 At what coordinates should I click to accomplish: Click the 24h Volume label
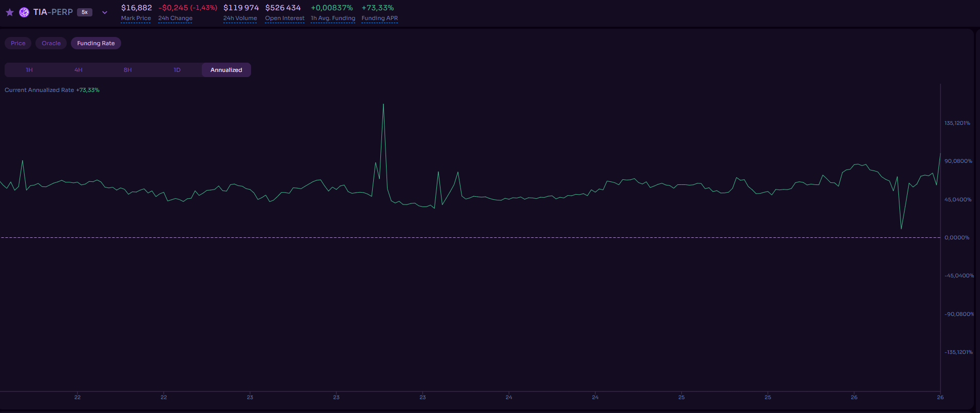(240, 18)
